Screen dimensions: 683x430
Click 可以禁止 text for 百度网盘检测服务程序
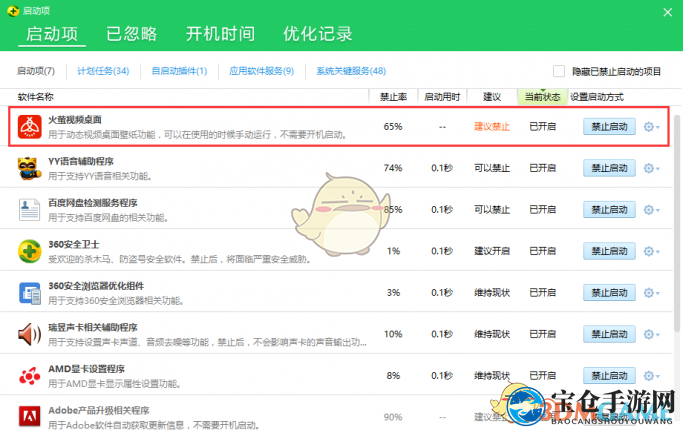point(492,210)
